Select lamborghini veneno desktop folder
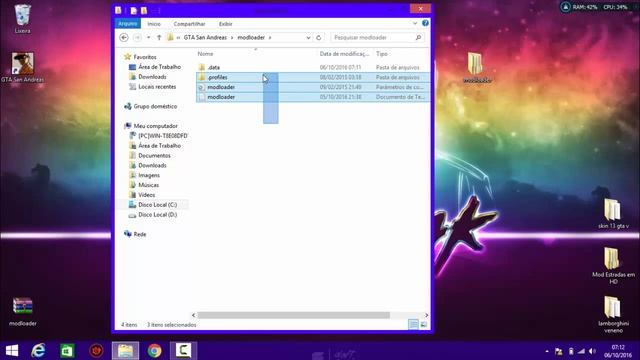The height and width of the screenshot is (360, 640). coord(613,315)
